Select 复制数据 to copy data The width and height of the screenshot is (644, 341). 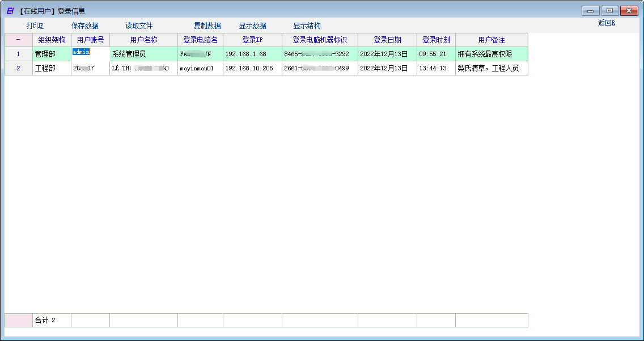click(x=207, y=26)
